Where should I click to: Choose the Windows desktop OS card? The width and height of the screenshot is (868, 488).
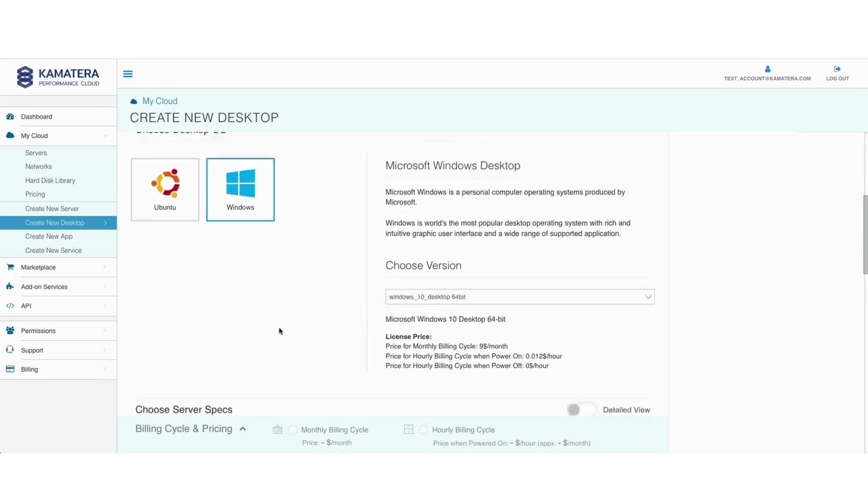click(241, 190)
